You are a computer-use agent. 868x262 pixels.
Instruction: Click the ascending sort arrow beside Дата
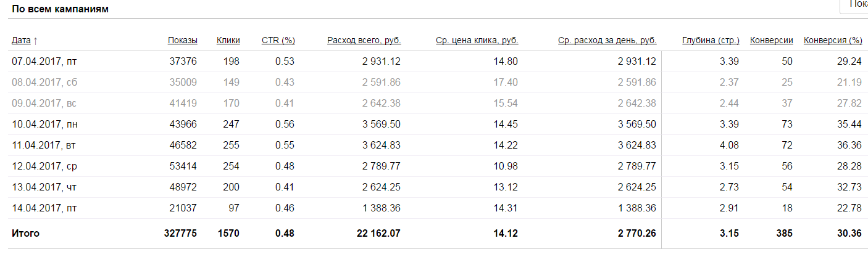(x=35, y=41)
